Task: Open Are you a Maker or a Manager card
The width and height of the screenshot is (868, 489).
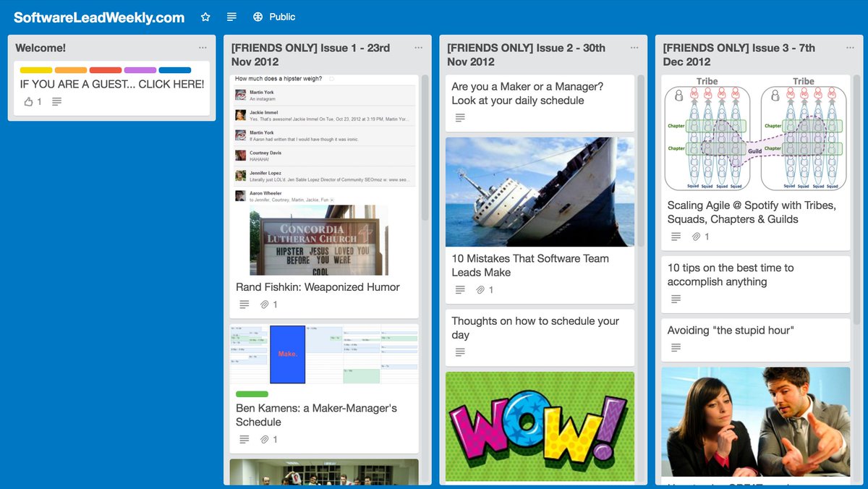Action: (527, 93)
